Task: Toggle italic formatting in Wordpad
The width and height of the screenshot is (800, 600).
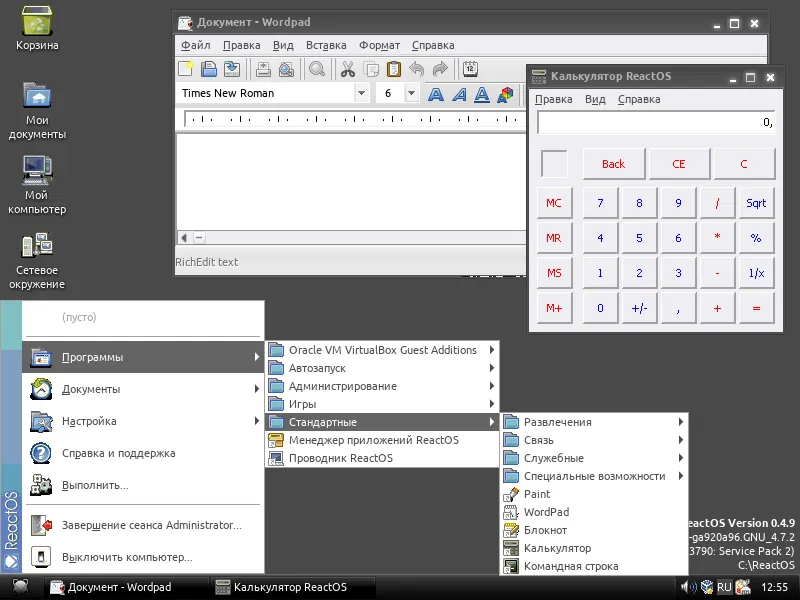Action: click(459, 94)
